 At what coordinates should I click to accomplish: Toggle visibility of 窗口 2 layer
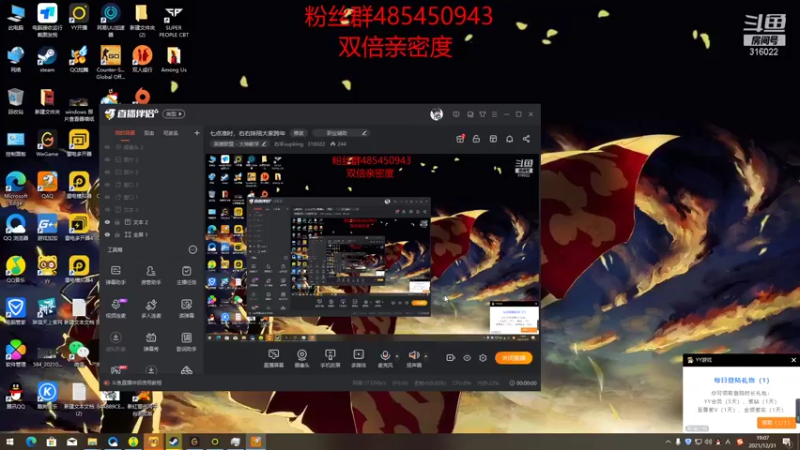[108, 185]
